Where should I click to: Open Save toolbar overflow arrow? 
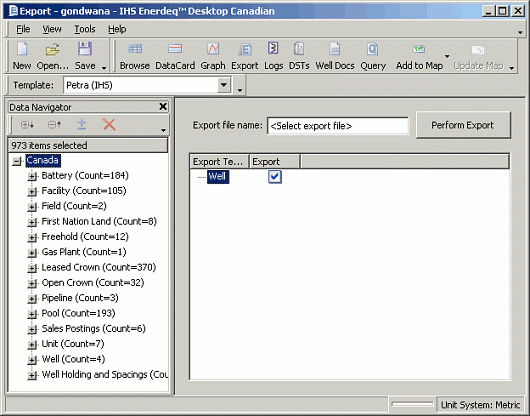104,68
